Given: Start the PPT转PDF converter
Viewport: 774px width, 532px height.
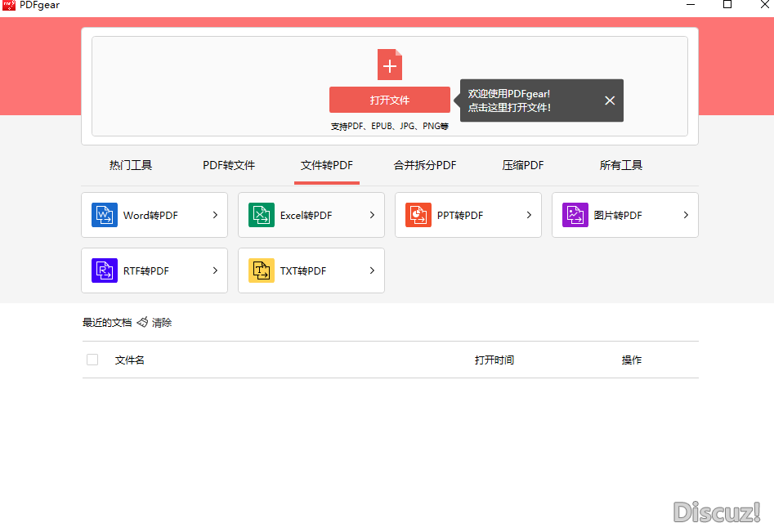Looking at the screenshot, I should [468, 215].
